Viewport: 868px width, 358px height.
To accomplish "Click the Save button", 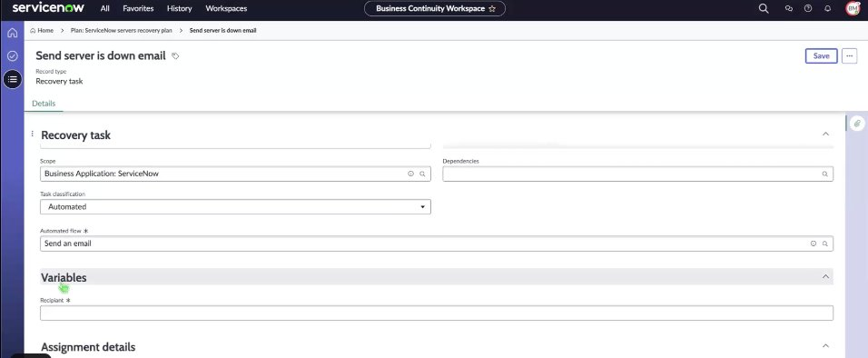I will click(821, 56).
